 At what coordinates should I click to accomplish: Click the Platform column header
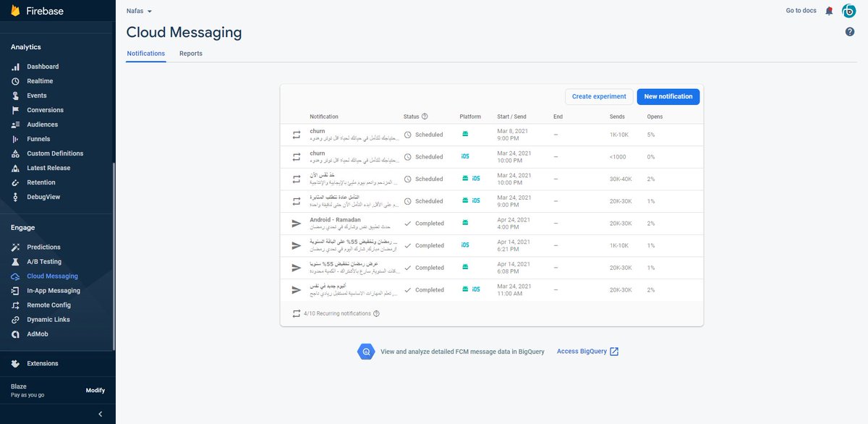(470, 116)
